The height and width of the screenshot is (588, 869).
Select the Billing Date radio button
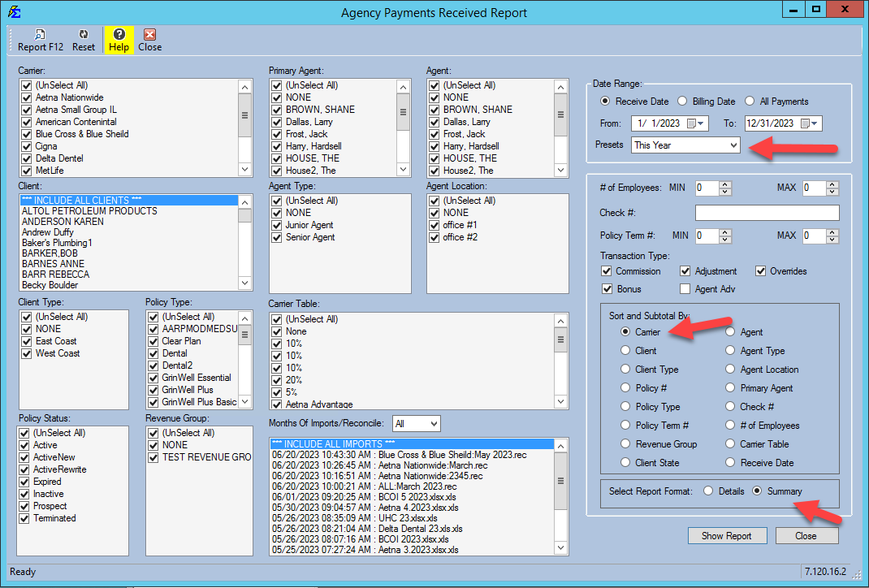click(x=682, y=102)
